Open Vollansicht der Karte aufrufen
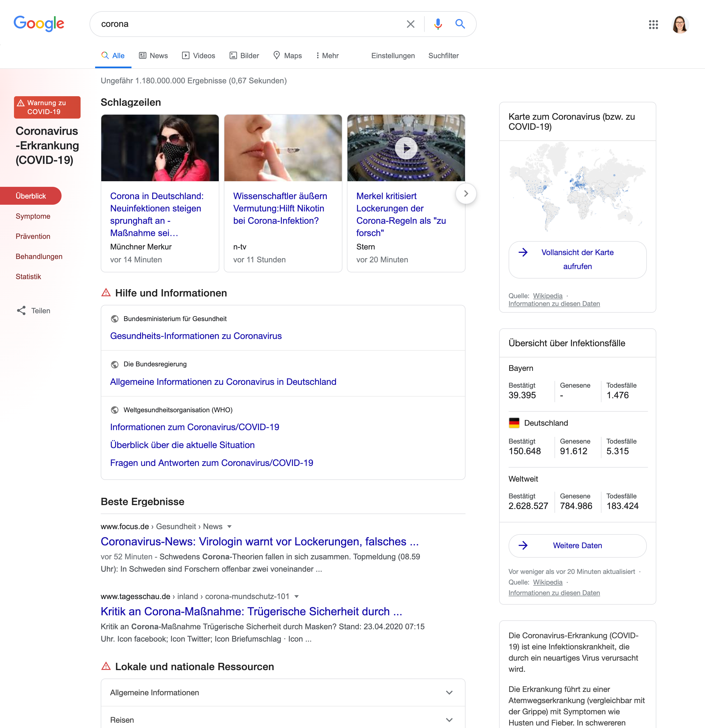The width and height of the screenshot is (705, 728). pos(577,260)
